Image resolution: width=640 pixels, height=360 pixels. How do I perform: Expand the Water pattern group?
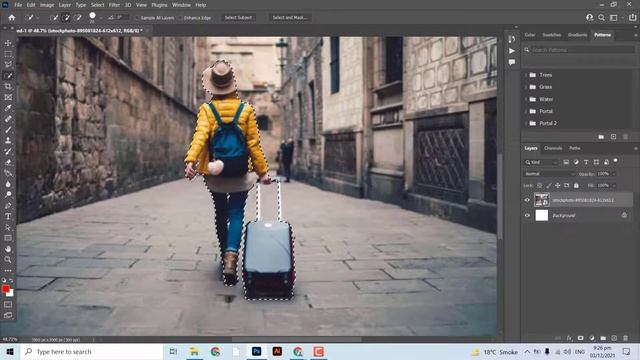pyautogui.click(x=526, y=99)
